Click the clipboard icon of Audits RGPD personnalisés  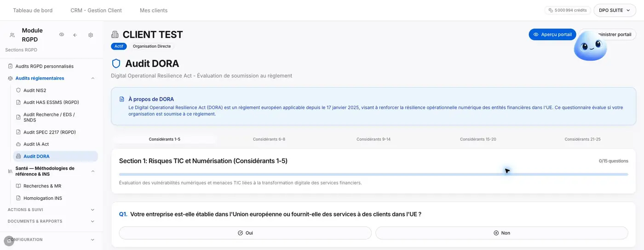point(11,66)
